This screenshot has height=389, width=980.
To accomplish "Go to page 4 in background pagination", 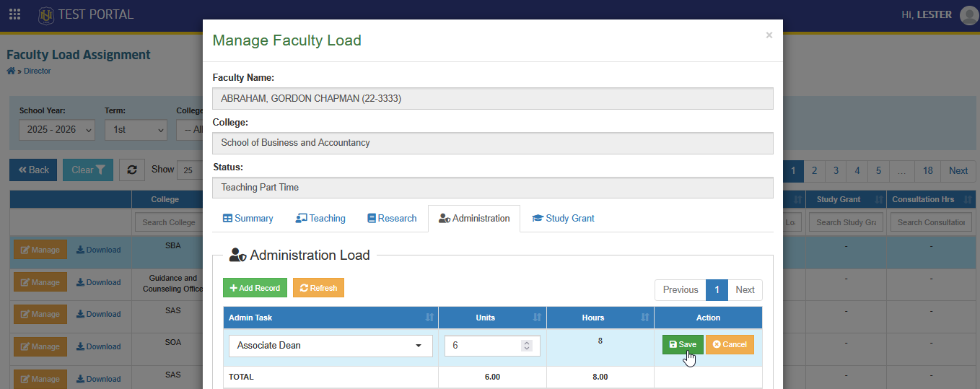I will tap(857, 171).
